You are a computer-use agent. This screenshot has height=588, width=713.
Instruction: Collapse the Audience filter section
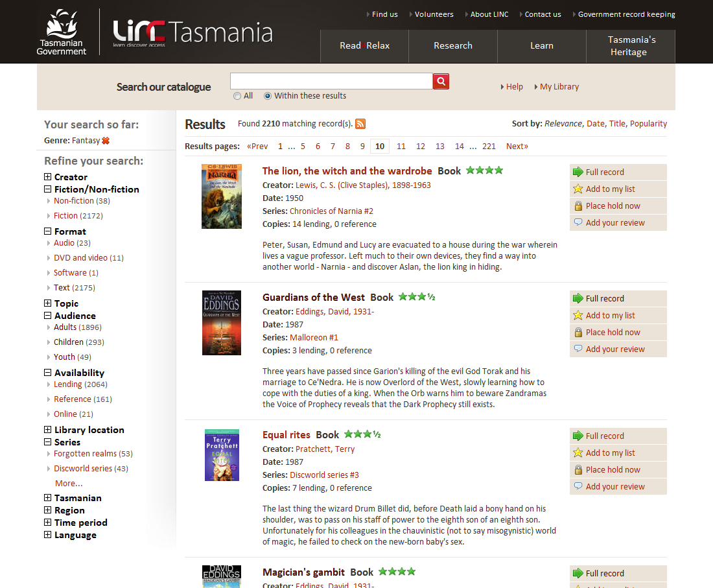(x=48, y=315)
